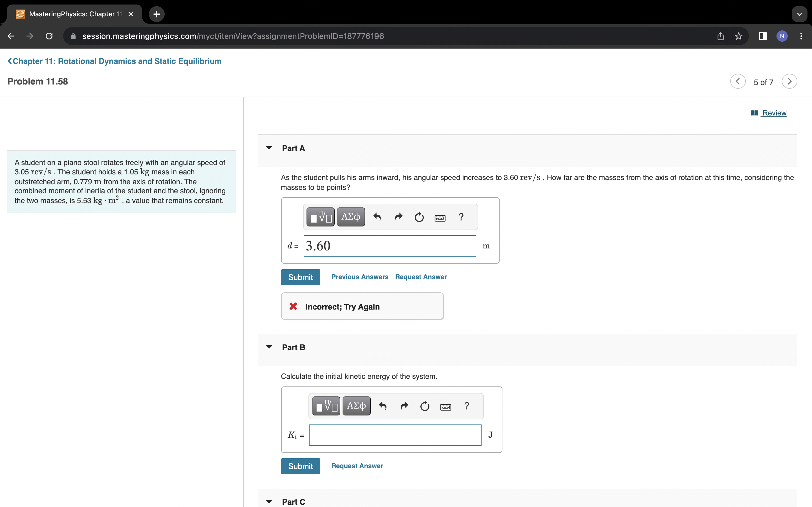The height and width of the screenshot is (507, 812).
Task: Click undo arrow in Part A toolbar
Action: click(377, 217)
